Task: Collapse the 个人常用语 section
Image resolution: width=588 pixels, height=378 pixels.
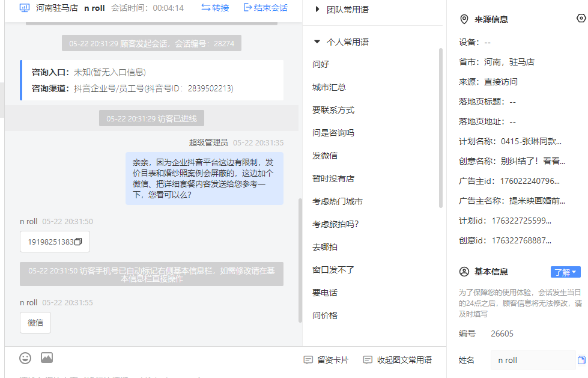Action: [317, 41]
